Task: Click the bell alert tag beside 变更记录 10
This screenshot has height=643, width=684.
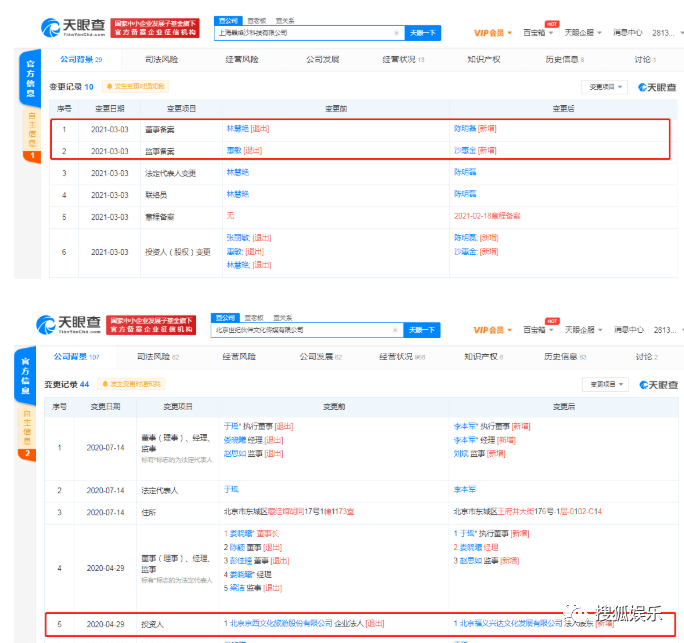Action: (x=135, y=86)
